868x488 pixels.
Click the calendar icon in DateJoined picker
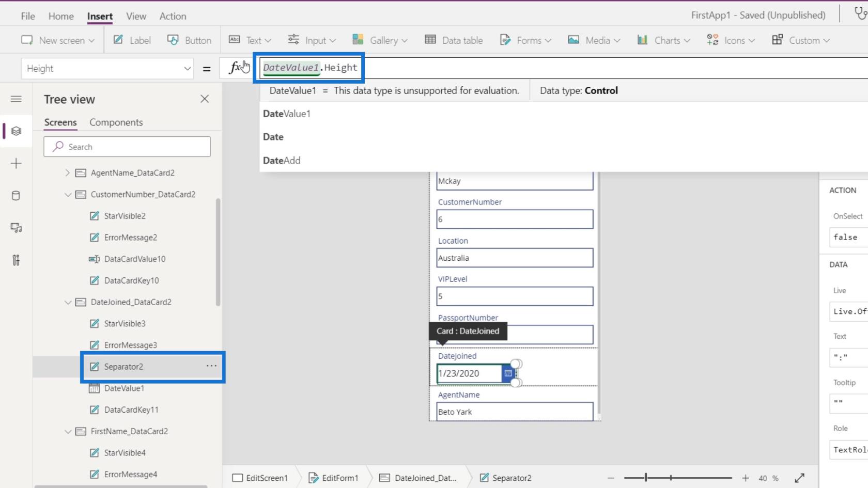point(508,373)
